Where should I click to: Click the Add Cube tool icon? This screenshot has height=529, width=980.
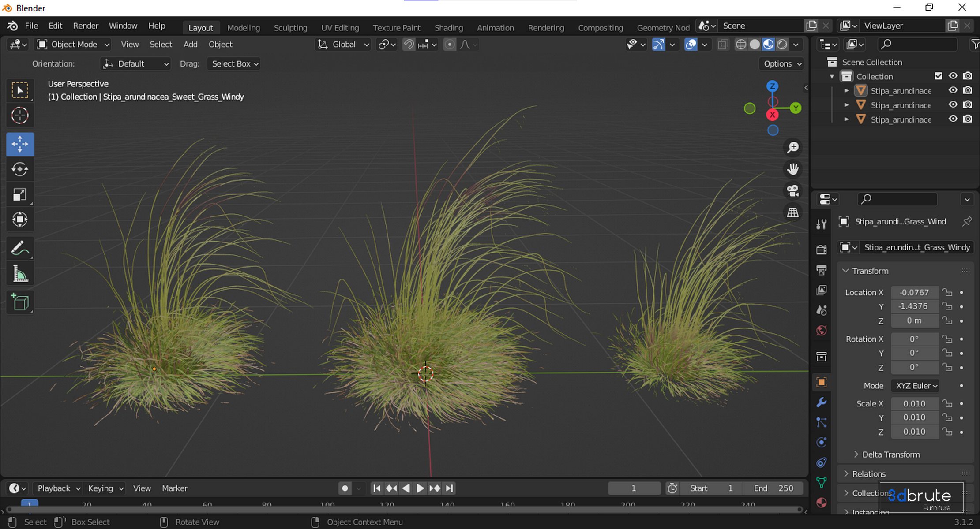tap(20, 302)
